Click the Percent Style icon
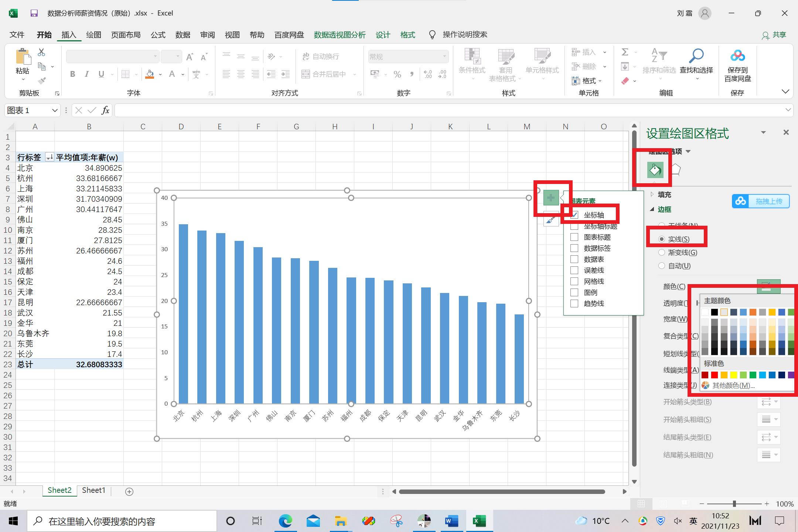The width and height of the screenshot is (798, 532). pos(397,74)
